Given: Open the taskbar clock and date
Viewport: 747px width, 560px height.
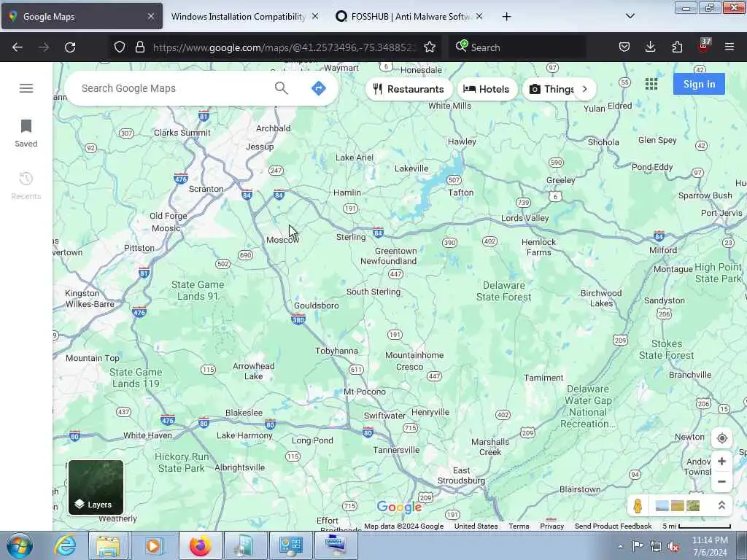Looking at the screenshot, I should coord(710,546).
